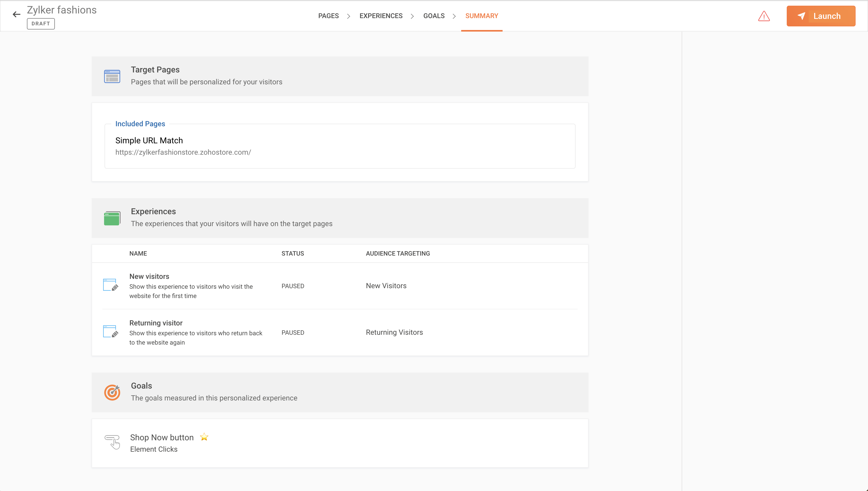The image size is (868, 491).
Task: Click the Returning visitor experience name
Action: (156, 323)
